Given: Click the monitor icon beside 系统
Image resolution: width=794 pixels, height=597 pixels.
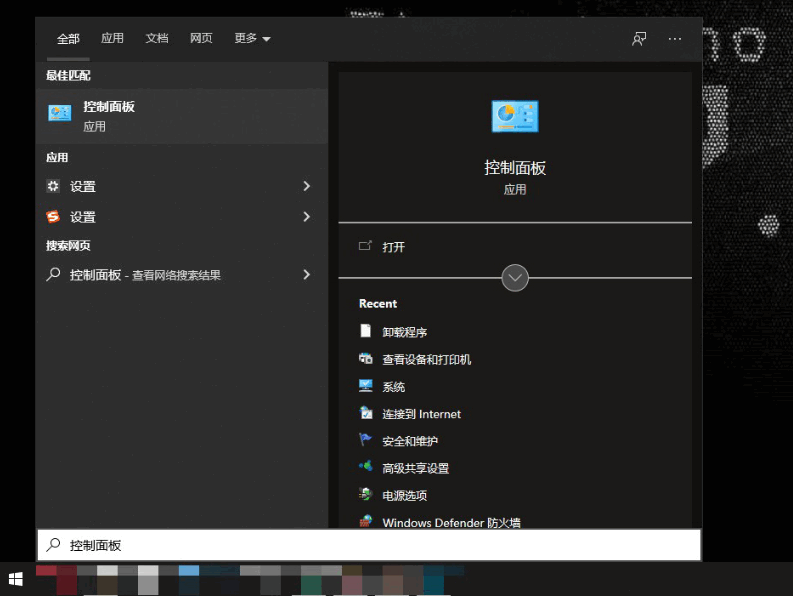Looking at the screenshot, I should pyautogui.click(x=365, y=386).
